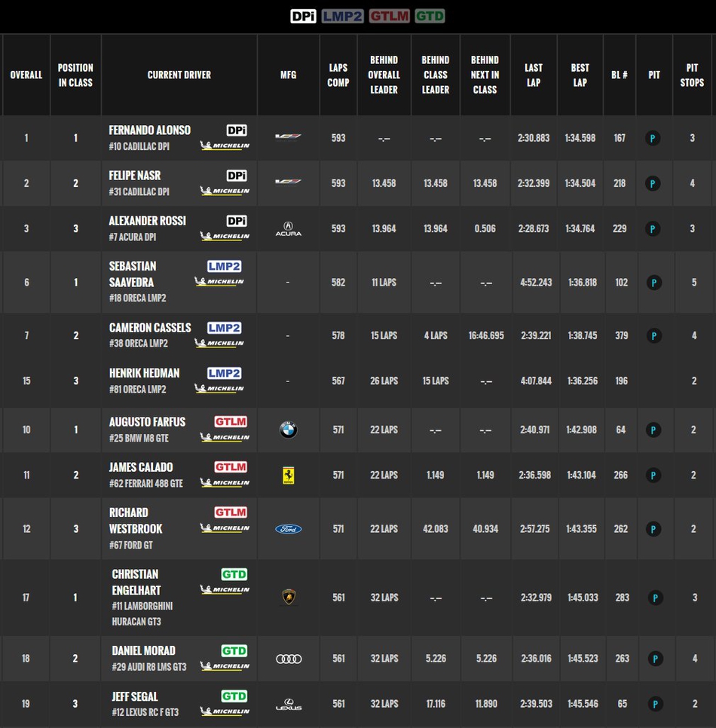
Task: Click GTD badge in Christian Engelhart row
Action: [x=234, y=574]
